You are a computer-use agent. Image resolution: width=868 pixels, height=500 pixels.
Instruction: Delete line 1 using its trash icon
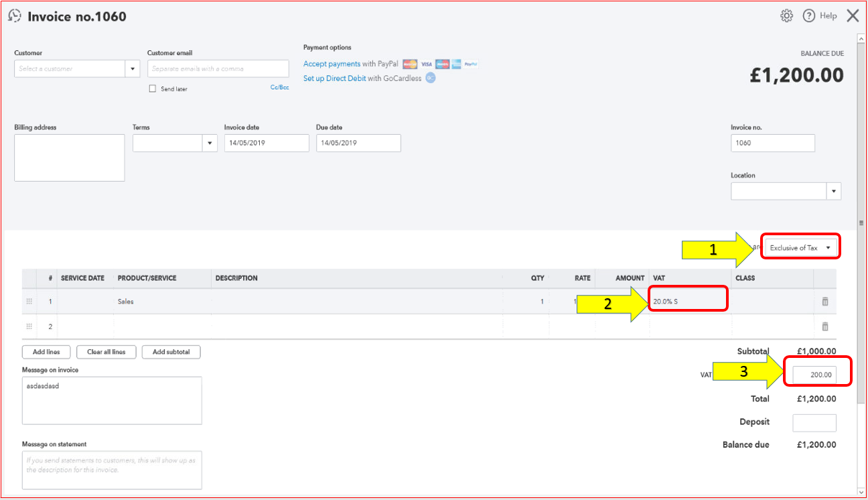(824, 301)
